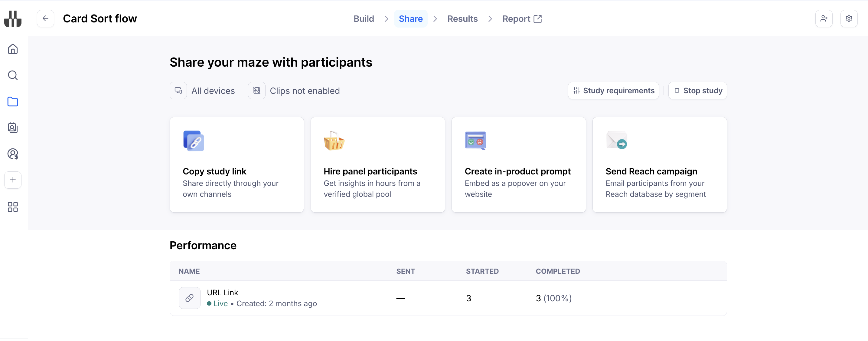Click the All devices icon
Screen dimensions: 868x341
178,91
